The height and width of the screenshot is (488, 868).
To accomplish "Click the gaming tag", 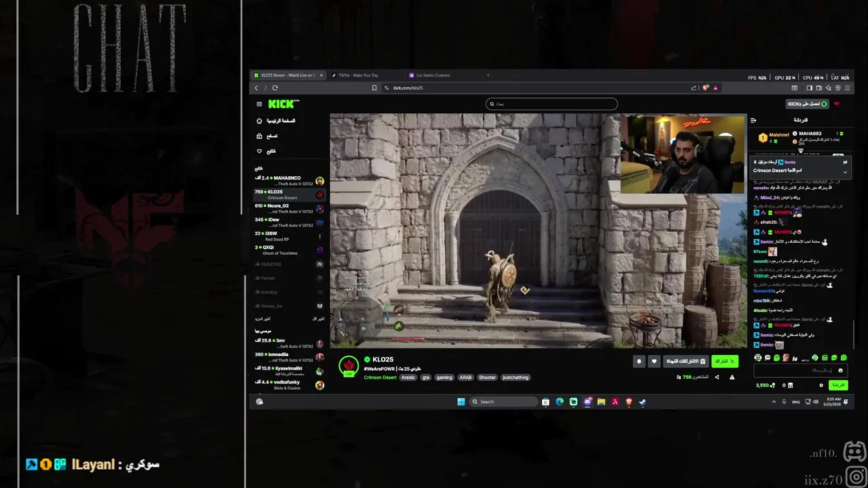I will 444,378.
